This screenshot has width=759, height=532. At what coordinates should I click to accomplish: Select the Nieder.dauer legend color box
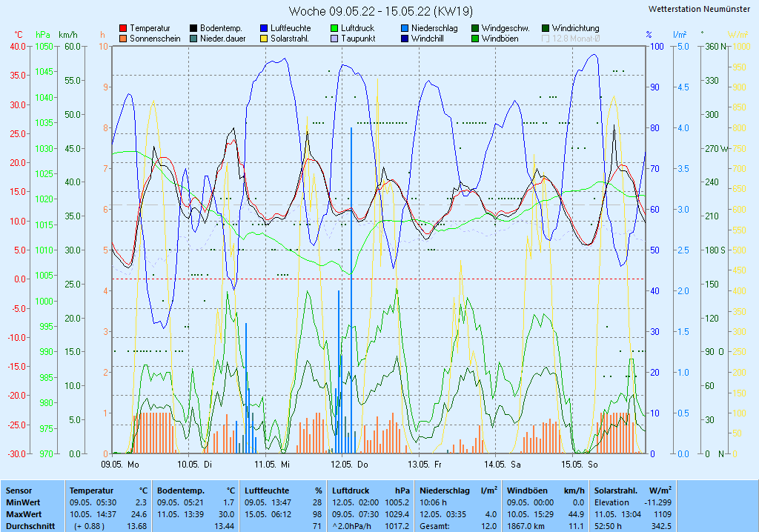193,39
